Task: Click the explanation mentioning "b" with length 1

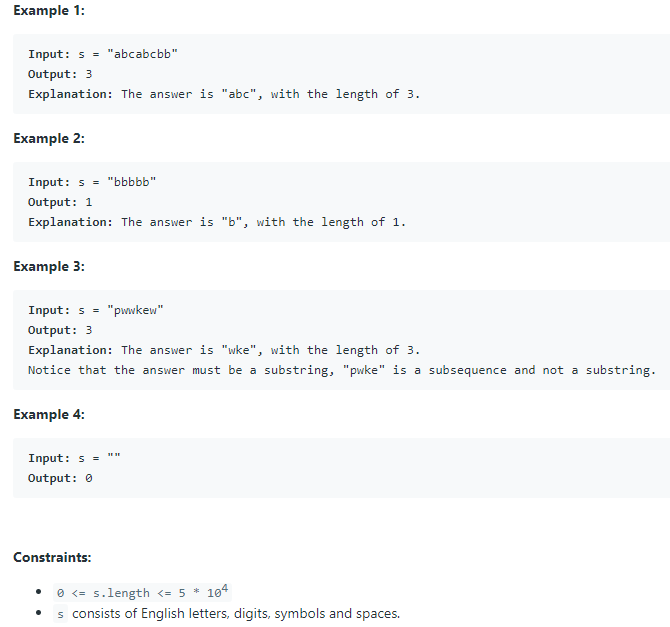Action: tap(217, 222)
